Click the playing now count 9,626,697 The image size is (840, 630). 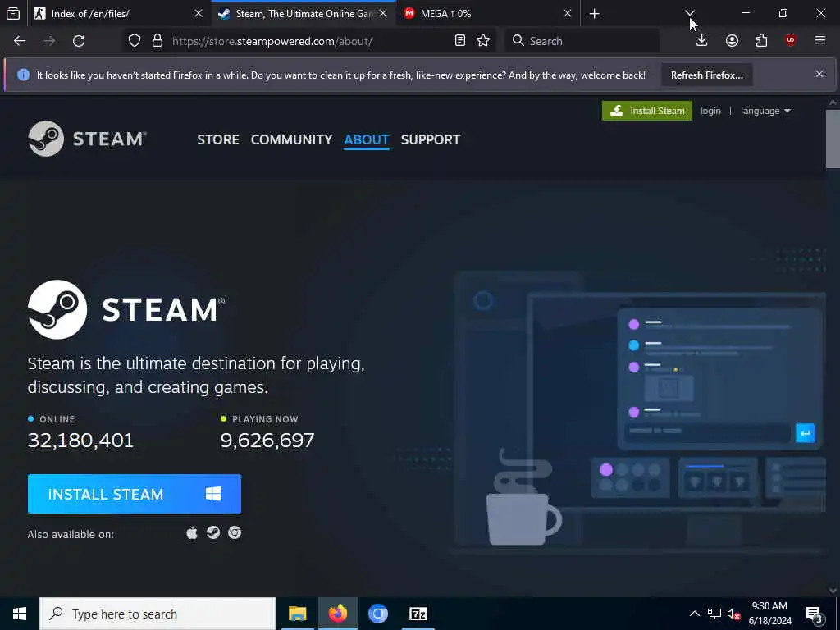tap(267, 441)
